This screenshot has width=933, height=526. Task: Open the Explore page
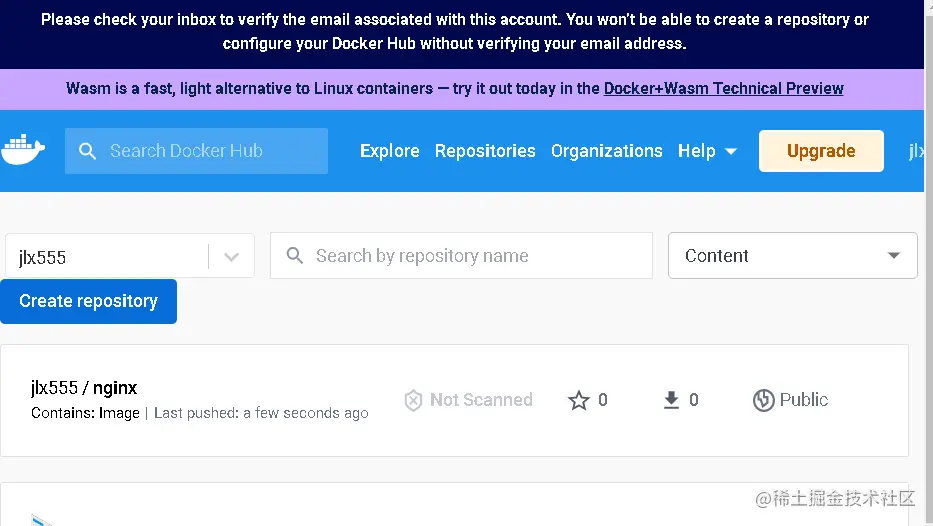click(x=390, y=151)
